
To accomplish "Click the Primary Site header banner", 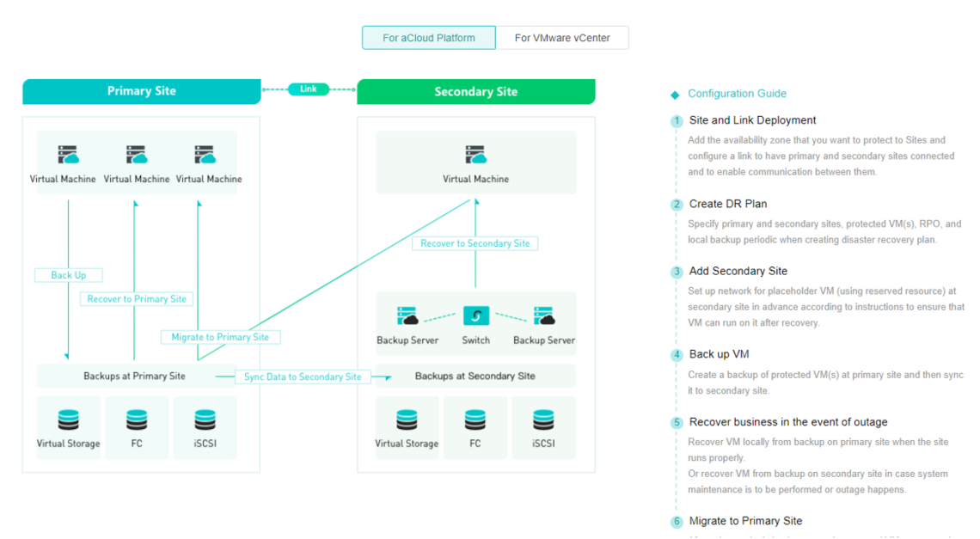I will pos(141,91).
